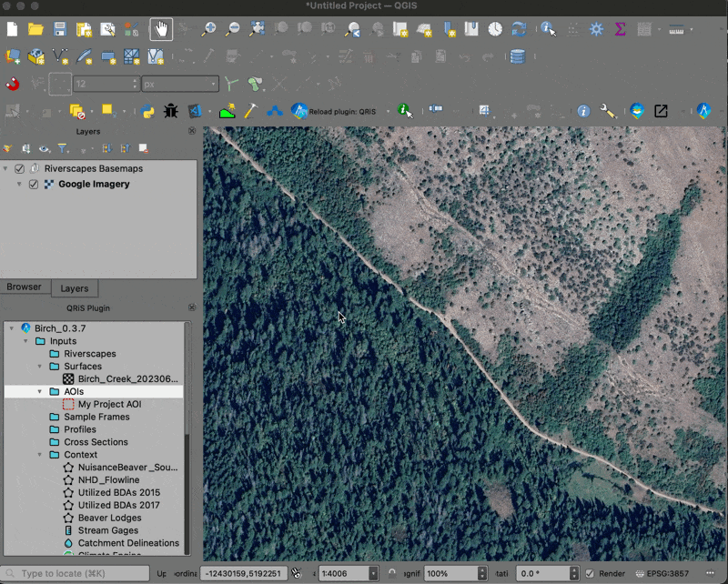Click Reload plugin: QRiS button
The width and height of the screenshot is (728, 584).
333,111
